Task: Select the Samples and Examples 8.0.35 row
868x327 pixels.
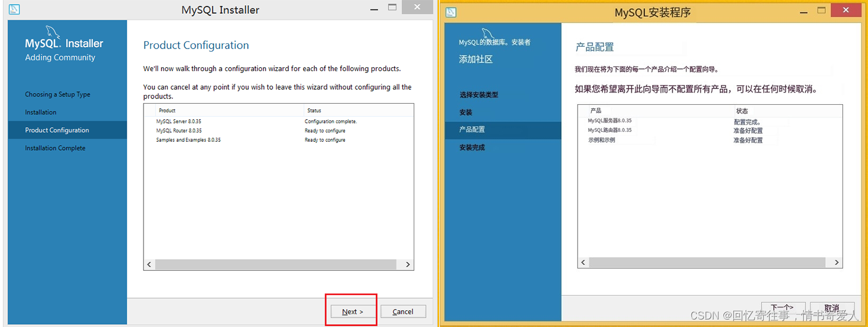Action: [x=279, y=140]
